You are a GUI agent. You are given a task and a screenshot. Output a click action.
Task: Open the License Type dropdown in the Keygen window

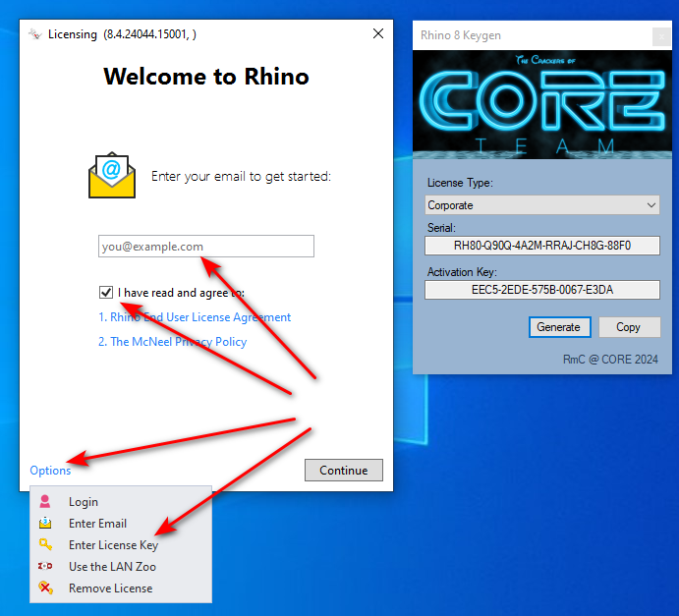pyautogui.click(x=542, y=205)
